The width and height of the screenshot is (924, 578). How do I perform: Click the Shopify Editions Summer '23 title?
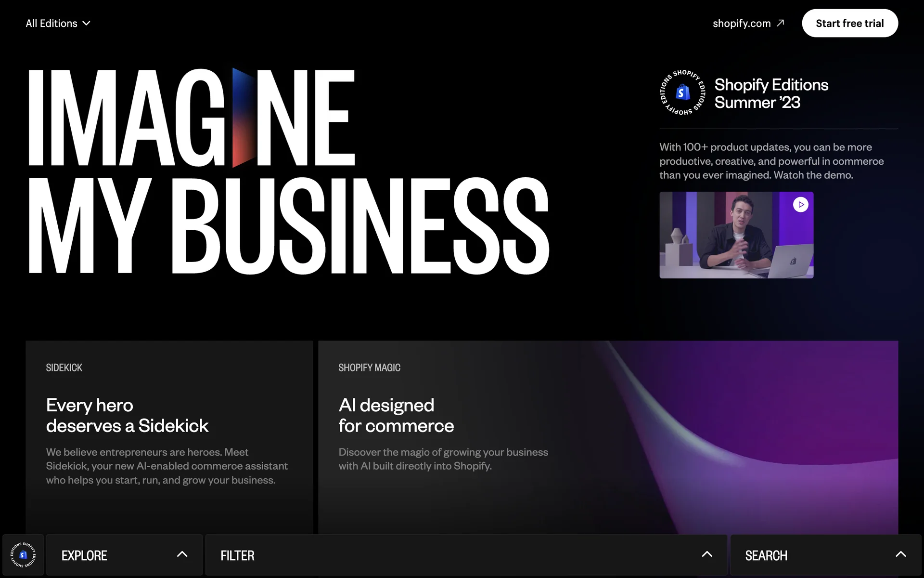[771, 93]
